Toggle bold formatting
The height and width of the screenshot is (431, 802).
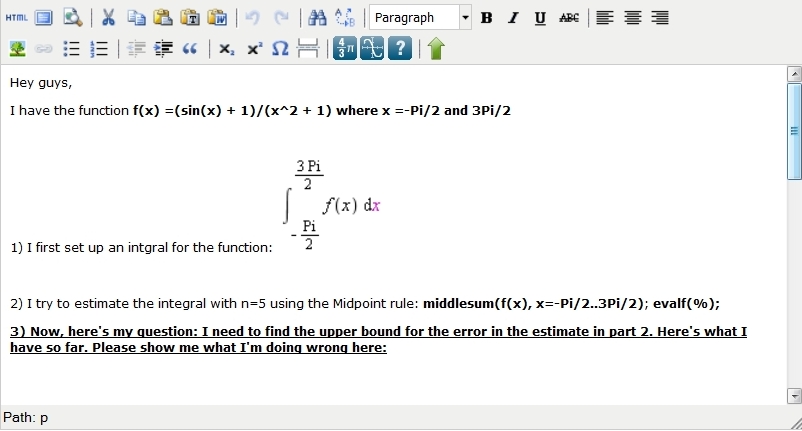point(486,17)
